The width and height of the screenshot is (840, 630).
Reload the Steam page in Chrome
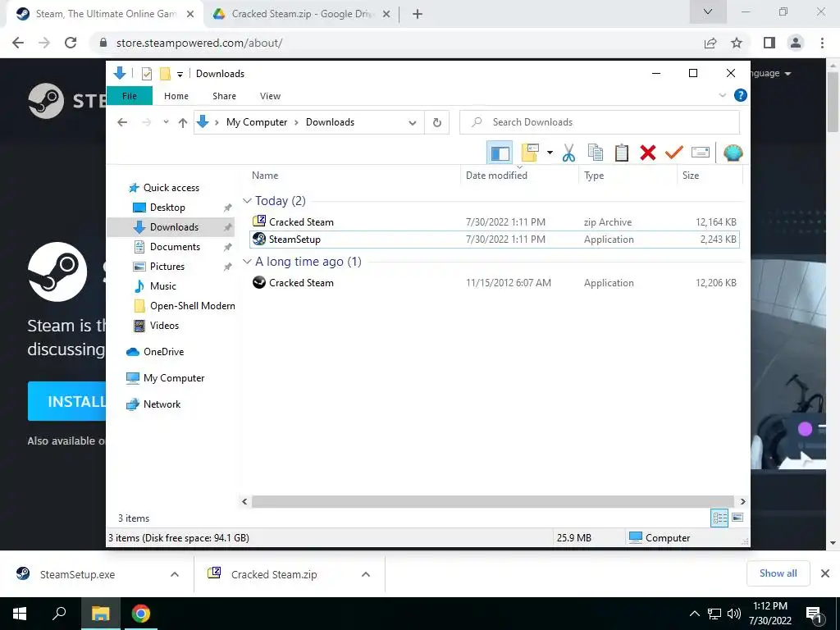(x=71, y=43)
